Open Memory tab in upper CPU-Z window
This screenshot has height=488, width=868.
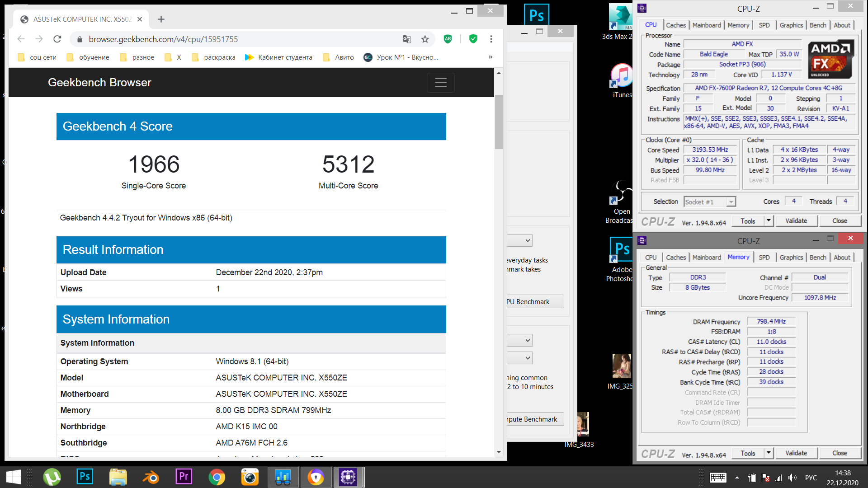[738, 25]
